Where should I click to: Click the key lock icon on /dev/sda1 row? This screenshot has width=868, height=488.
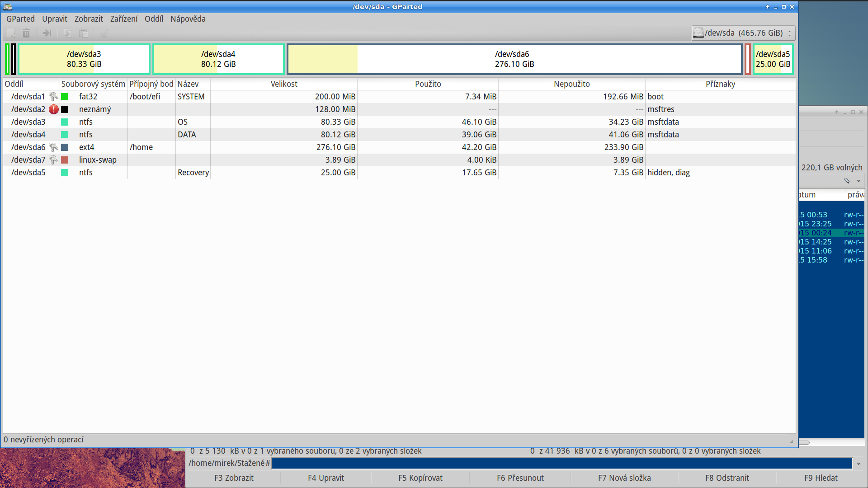coord(53,97)
